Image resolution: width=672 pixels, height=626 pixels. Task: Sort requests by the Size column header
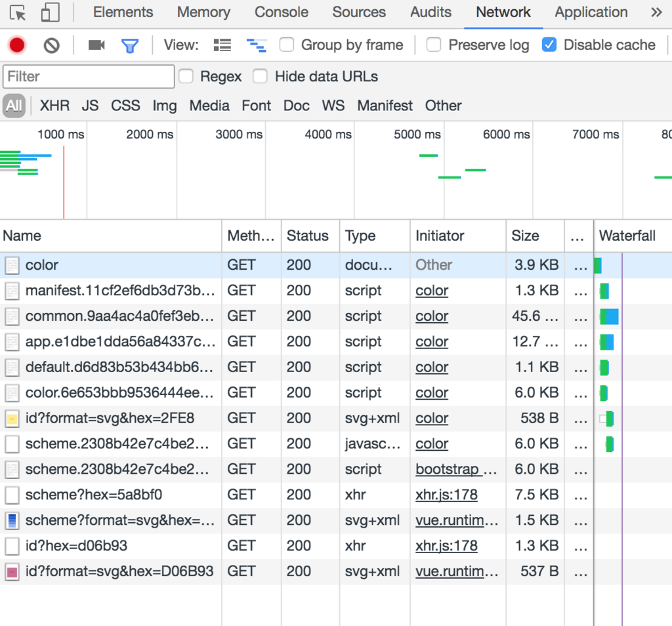pos(526,236)
